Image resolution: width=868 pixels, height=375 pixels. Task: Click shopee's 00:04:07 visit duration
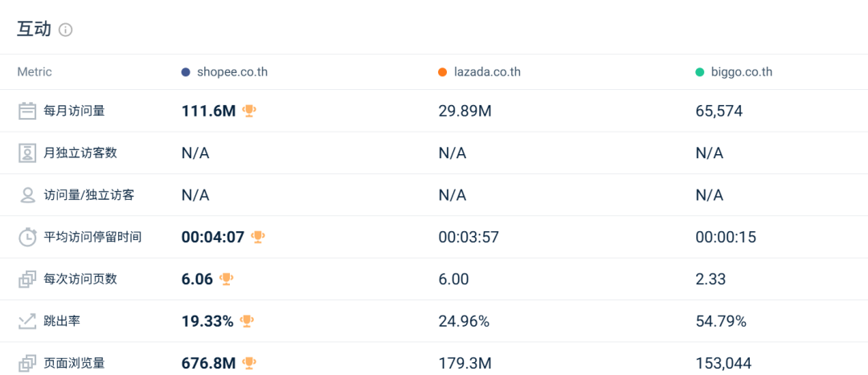click(x=213, y=237)
